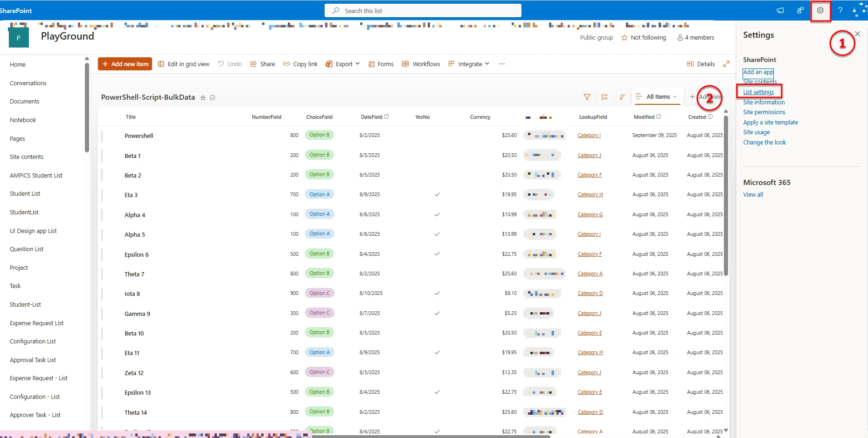Open the Settings gear in the header

(x=820, y=10)
